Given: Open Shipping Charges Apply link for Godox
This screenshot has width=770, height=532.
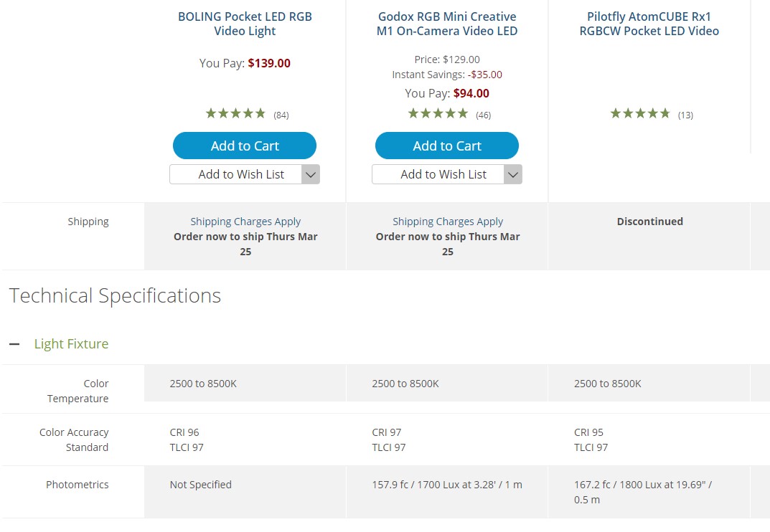Looking at the screenshot, I should tap(448, 222).
